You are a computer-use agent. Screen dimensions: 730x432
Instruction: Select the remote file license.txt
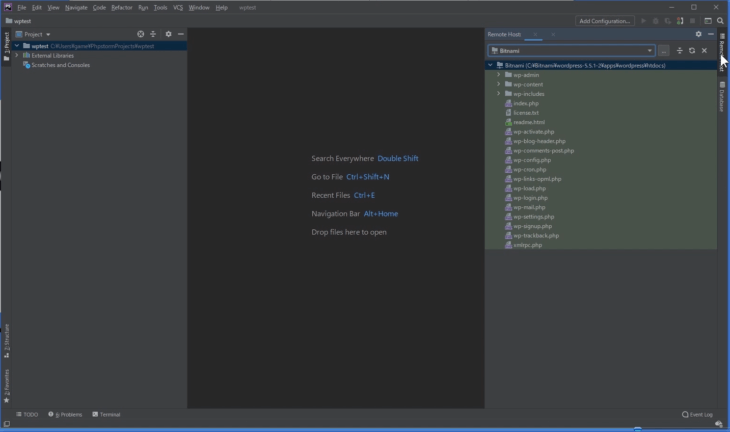point(526,113)
